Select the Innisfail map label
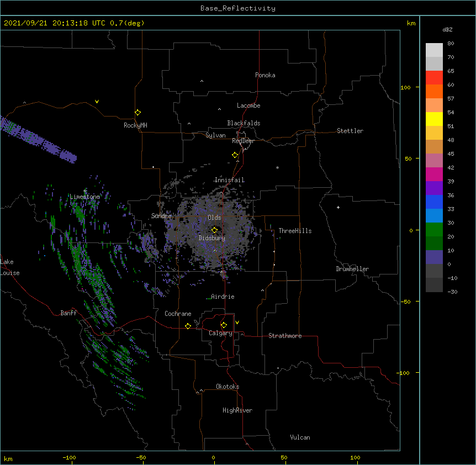Viewport: 476px width, 465px height. pyautogui.click(x=229, y=180)
